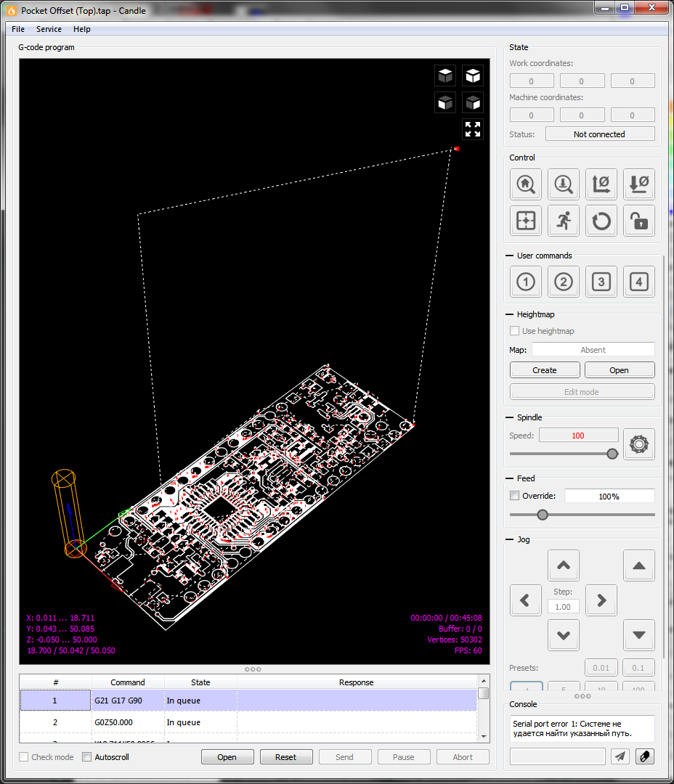The image size is (674, 784).
Task: Fit the view with the expand-arrows icon
Action: coord(473,129)
